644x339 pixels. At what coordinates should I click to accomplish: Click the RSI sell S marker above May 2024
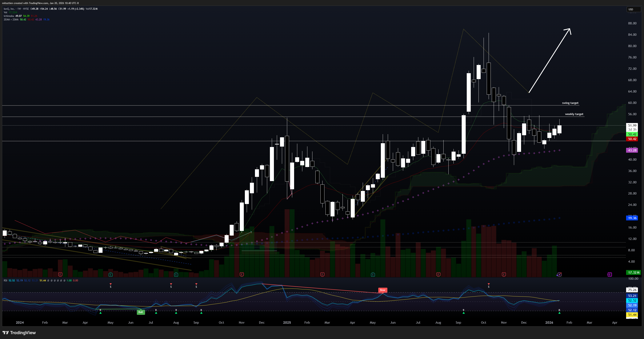(111, 286)
